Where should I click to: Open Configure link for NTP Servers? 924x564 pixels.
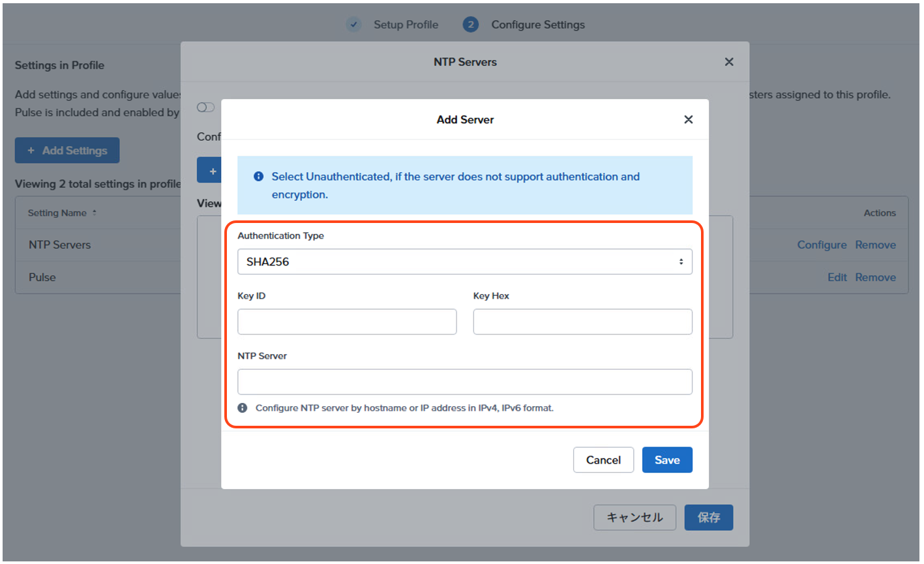pyautogui.click(x=821, y=245)
